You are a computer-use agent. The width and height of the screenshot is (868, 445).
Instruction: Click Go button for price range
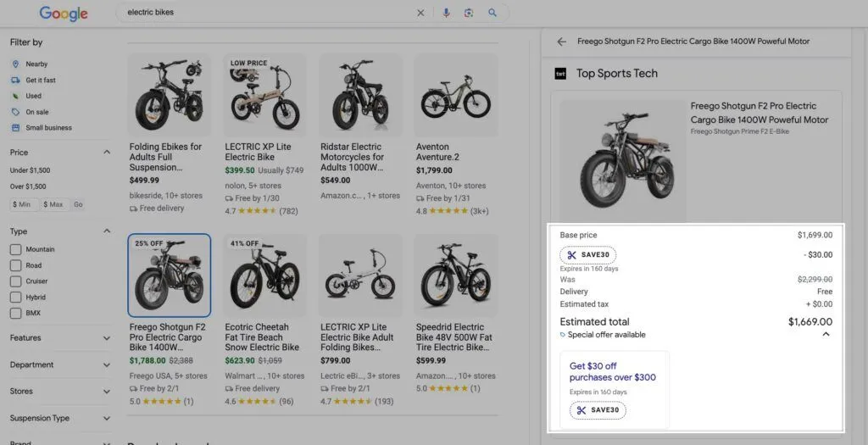coord(78,204)
